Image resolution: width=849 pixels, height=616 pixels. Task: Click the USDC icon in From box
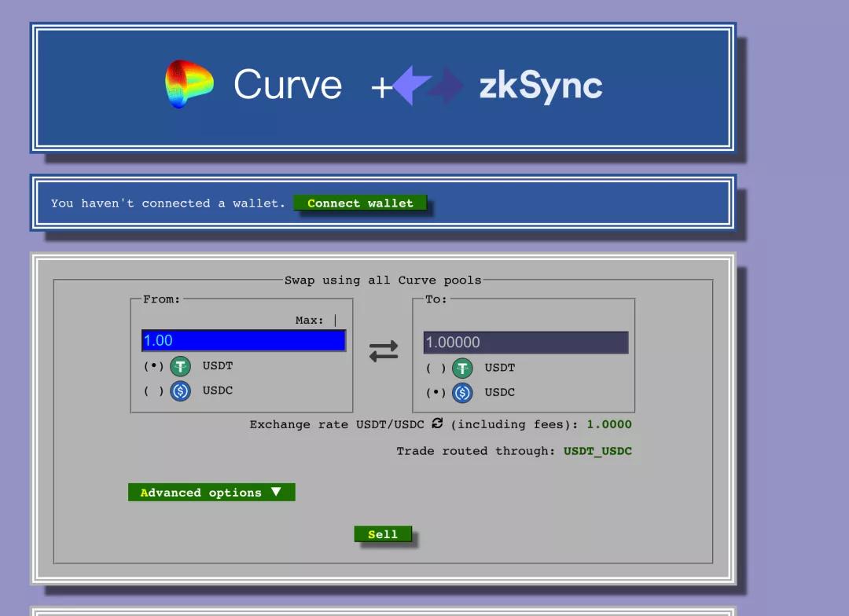pyautogui.click(x=181, y=390)
